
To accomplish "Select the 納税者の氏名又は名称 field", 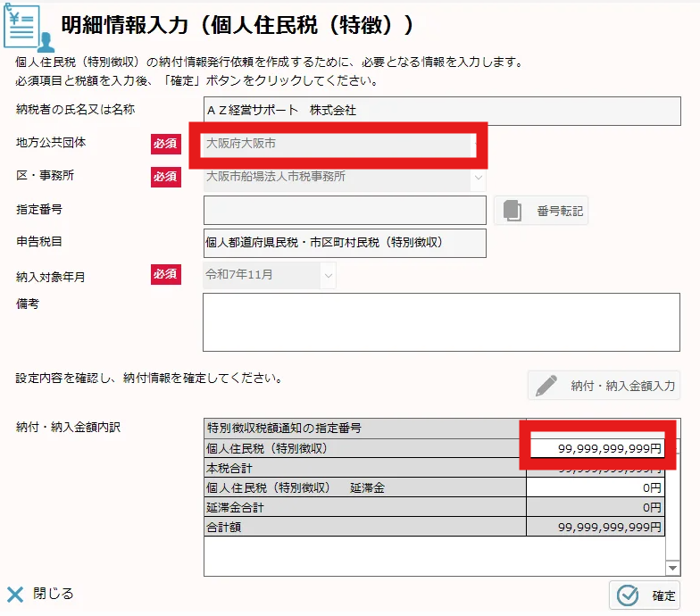I will [x=433, y=110].
